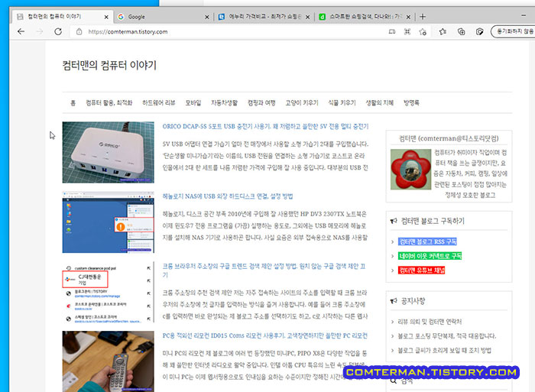
Task: Click the megaphone icon beside 컴터맨 블로그 구독하기
Action: (394, 221)
